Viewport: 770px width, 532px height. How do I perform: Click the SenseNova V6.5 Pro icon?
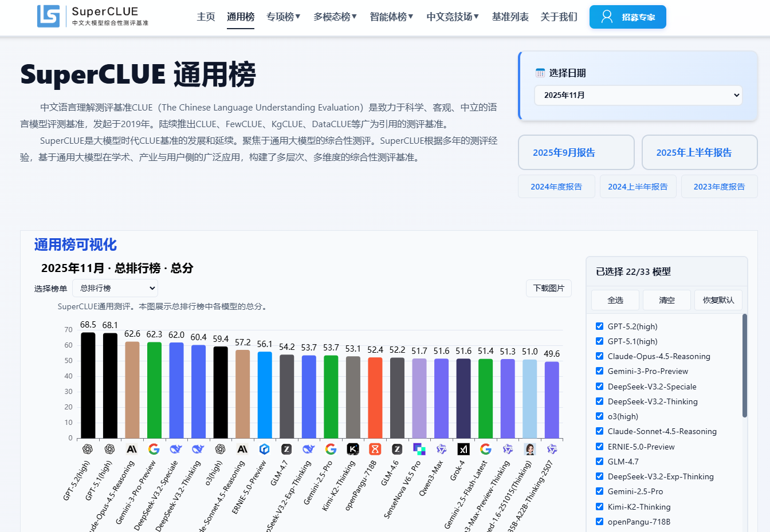click(419, 450)
